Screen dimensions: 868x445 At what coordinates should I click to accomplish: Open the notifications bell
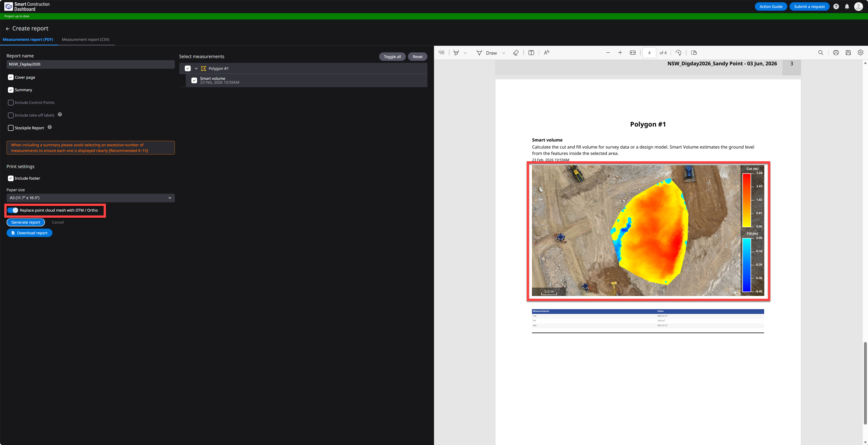(847, 6)
